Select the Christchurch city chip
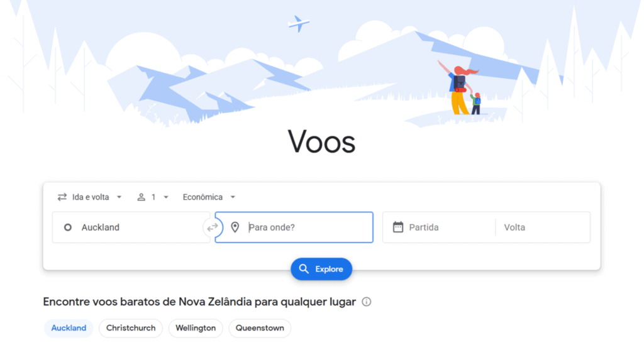644x345 pixels. point(131,328)
